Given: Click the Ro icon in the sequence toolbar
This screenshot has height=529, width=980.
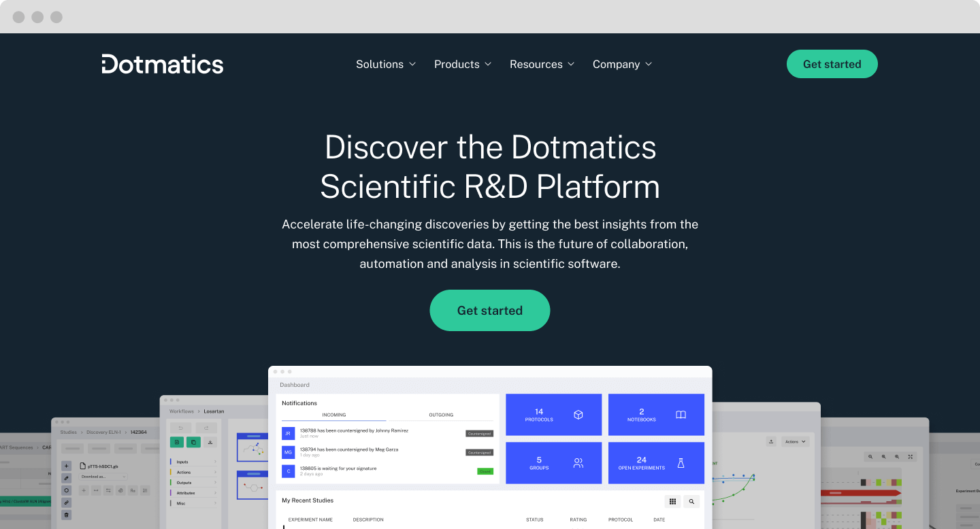Looking at the screenshot, I should tap(133, 490).
